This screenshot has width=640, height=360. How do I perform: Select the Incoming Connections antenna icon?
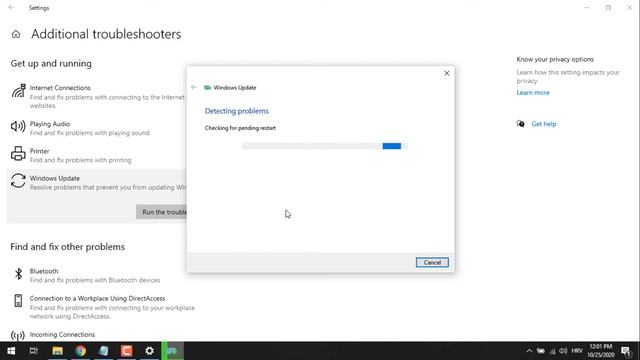click(x=18, y=336)
